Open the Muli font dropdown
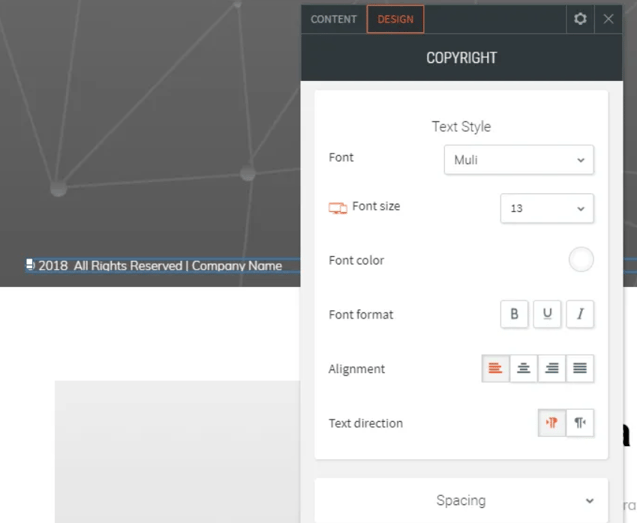637x523 pixels. tap(518, 160)
